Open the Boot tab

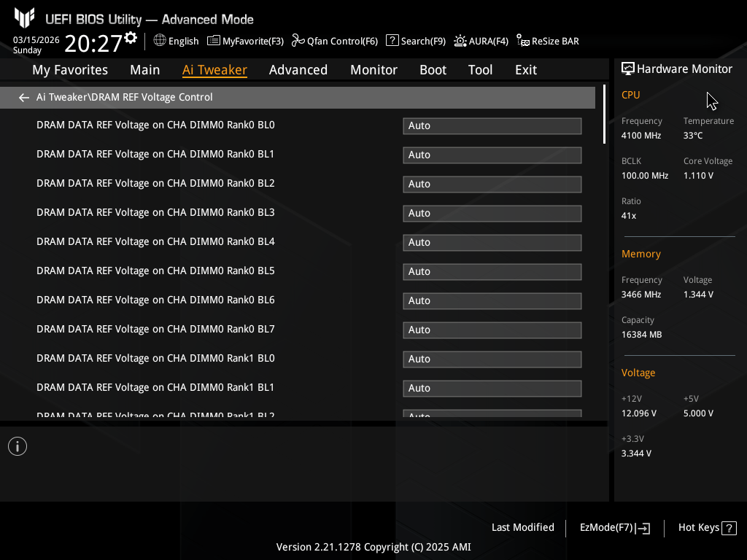pyautogui.click(x=433, y=70)
